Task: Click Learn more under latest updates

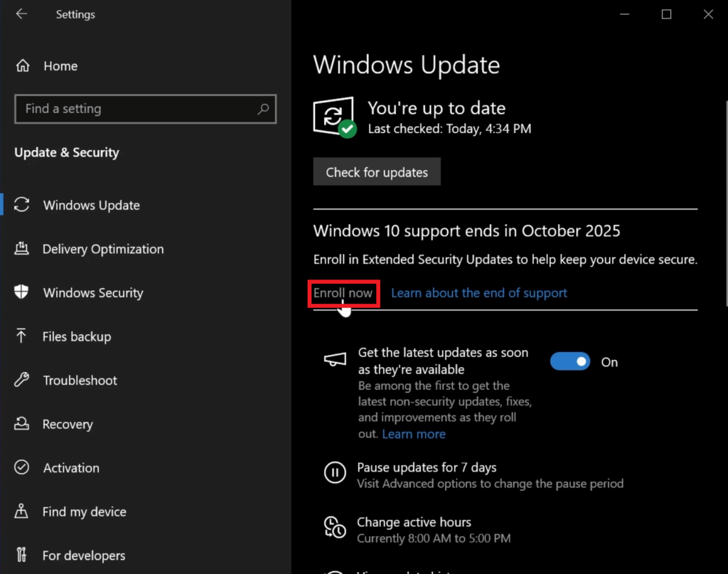Action: coord(414,434)
